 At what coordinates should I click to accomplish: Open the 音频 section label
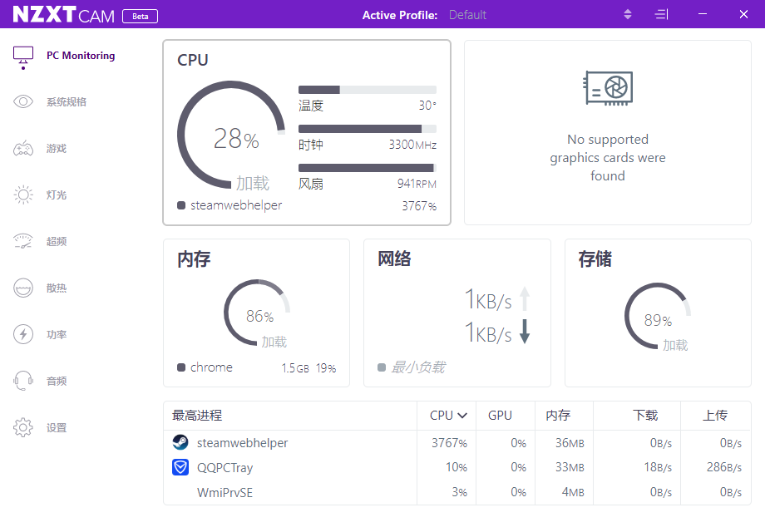tap(57, 381)
